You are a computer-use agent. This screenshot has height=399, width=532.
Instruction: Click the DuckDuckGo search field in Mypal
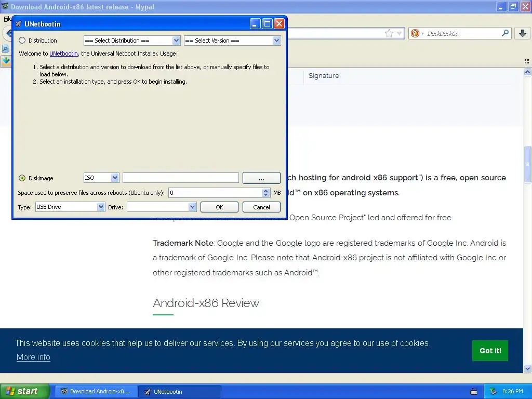[463, 34]
